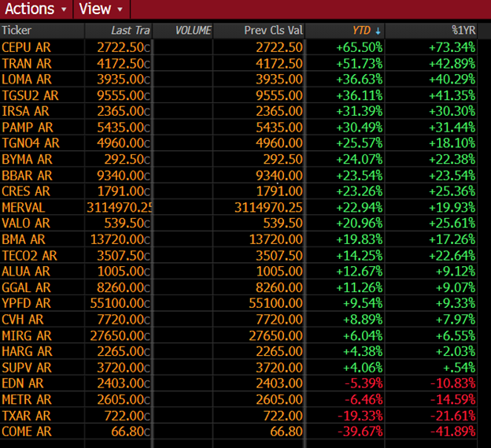Image resolution: width=491 pixels, height=448 pixels.
Task: Select the EDN AR ticker
Action: coord(23,383)
